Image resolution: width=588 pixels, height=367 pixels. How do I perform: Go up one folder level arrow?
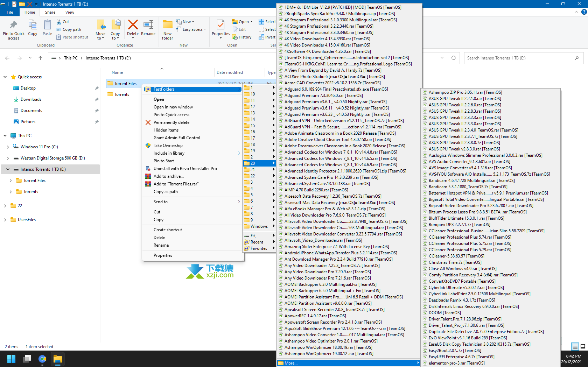click(x=40, y=58)
